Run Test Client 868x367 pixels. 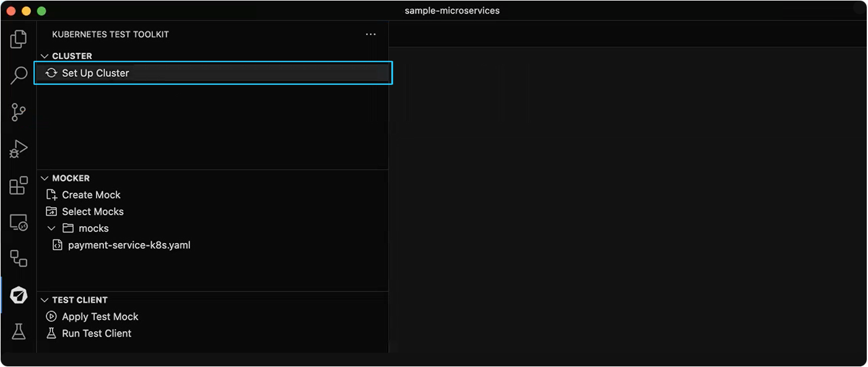[96, 333]
